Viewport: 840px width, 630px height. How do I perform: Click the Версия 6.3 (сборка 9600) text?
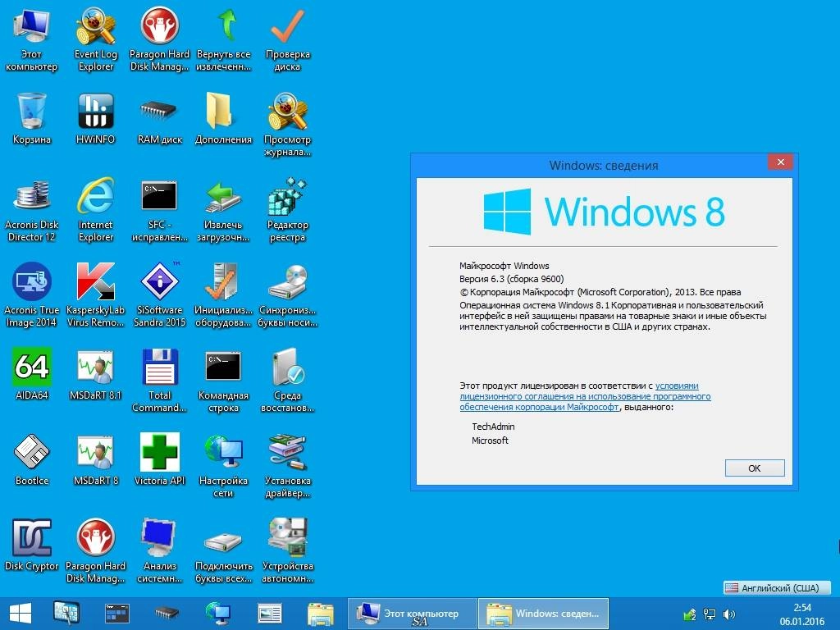(x=512, y=279)
